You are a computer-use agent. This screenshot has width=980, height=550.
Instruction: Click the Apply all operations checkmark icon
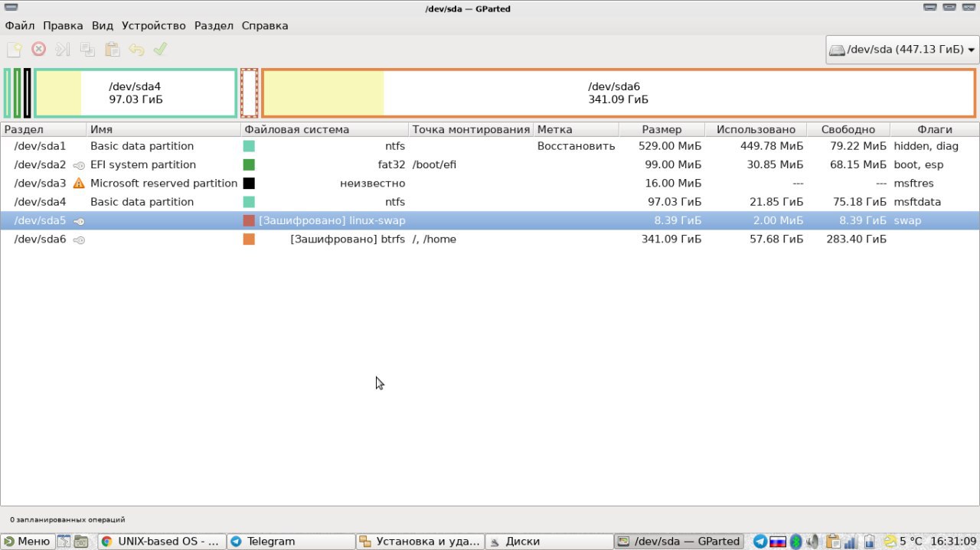coord(160,50)
